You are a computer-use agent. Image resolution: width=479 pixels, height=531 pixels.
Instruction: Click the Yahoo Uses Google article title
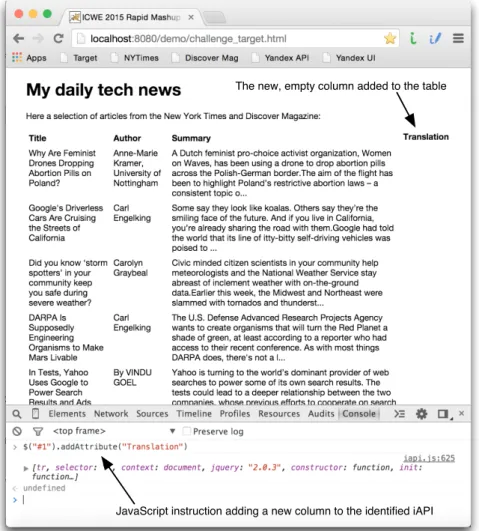tap(60, 387)
